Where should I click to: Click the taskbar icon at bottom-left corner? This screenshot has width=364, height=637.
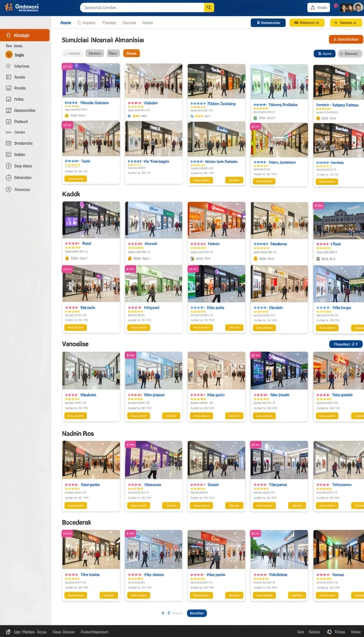8,632
